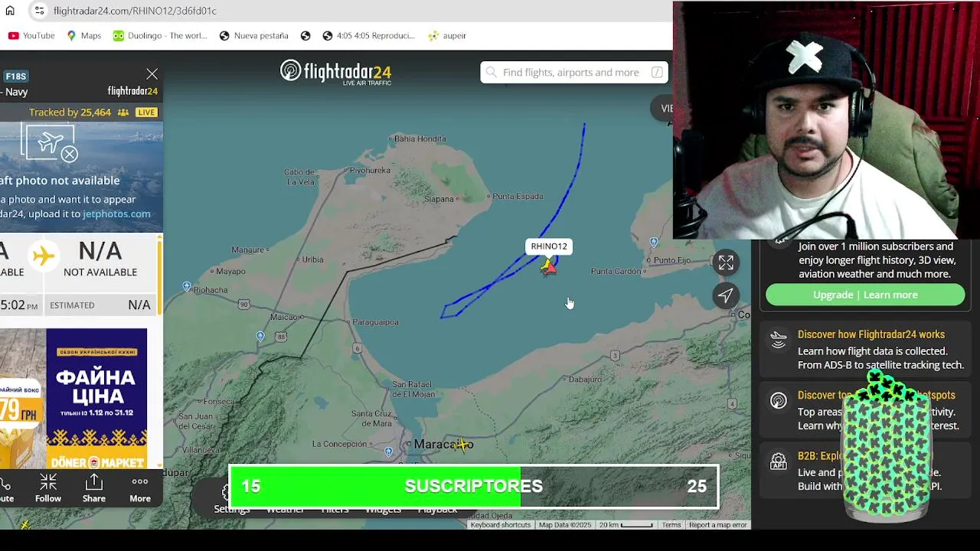Open the Maps bookmark
The height and width of the screenshot is (551, 980).
tap(83, 35)
